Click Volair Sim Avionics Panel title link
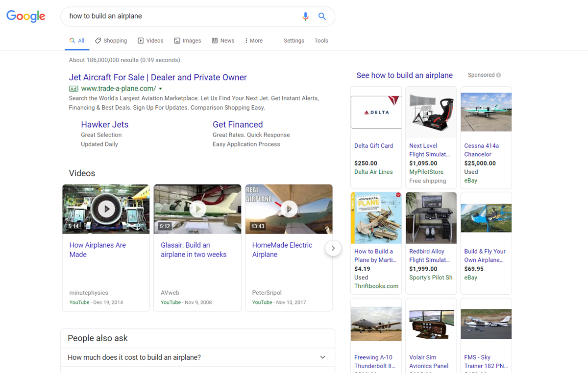This screenshot has height=373, width=588. (429, 362)
